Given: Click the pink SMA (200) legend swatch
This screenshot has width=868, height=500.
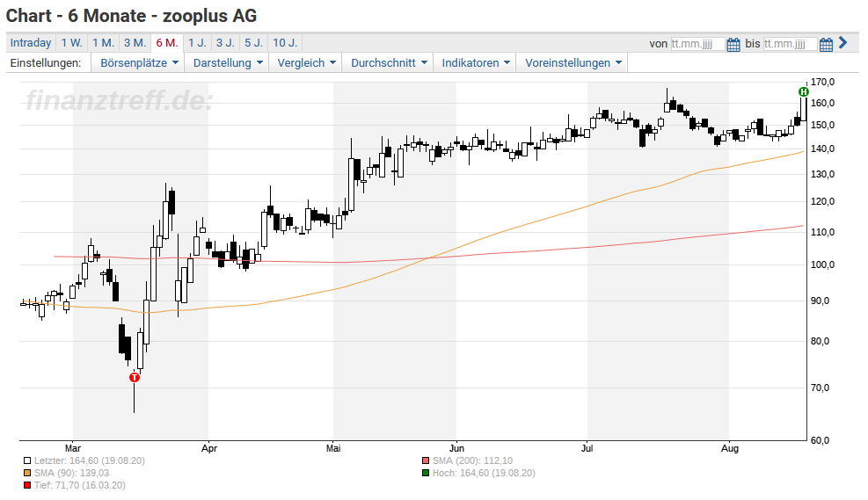Looking at the screenshot, I should [x=425, y=460].
